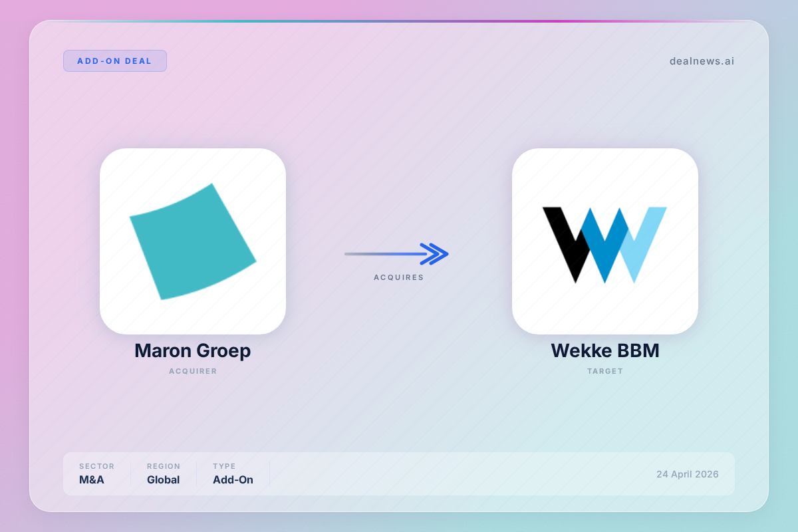Select the TYPE heading in footer
The image size is (798, 532).
coord(224,466)
